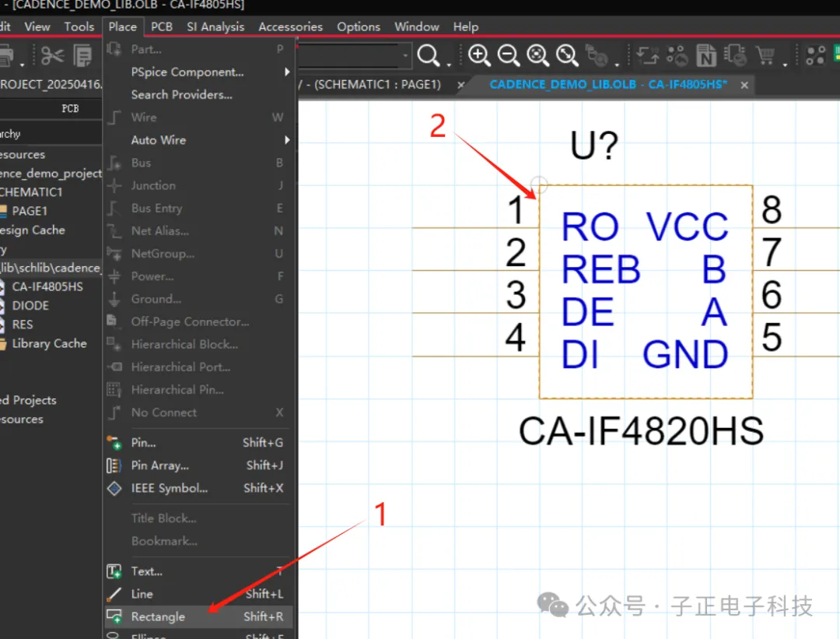Click the Text tool icon in menu
This screenshot has width=840, height=639.
pyautogui.click(x=114, y=571)
